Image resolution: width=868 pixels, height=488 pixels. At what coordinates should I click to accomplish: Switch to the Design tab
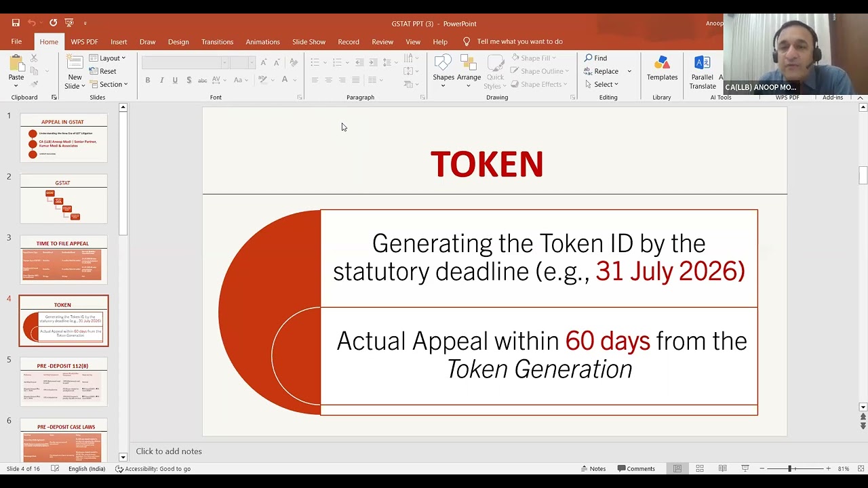point(178,41)
